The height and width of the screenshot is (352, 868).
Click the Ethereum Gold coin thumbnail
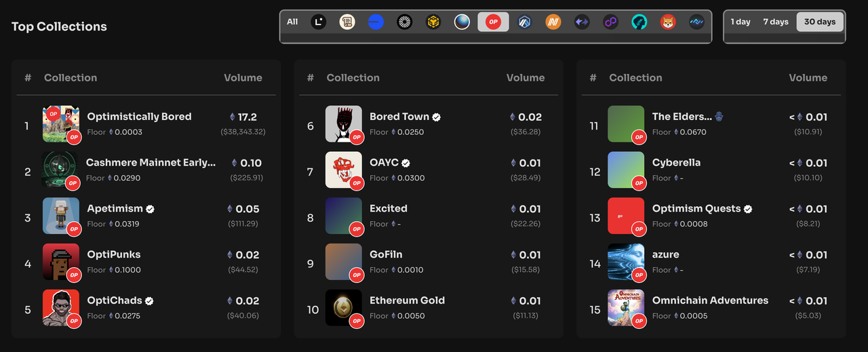(x=344, y=308)
